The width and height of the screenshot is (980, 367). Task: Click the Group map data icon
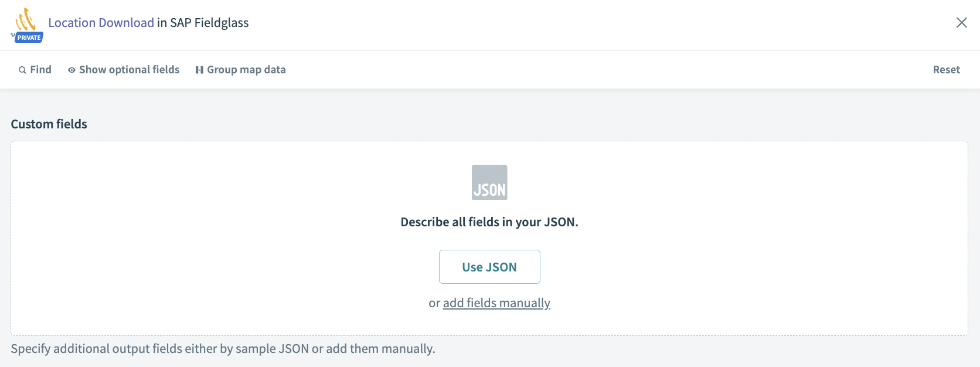[199, 70]
